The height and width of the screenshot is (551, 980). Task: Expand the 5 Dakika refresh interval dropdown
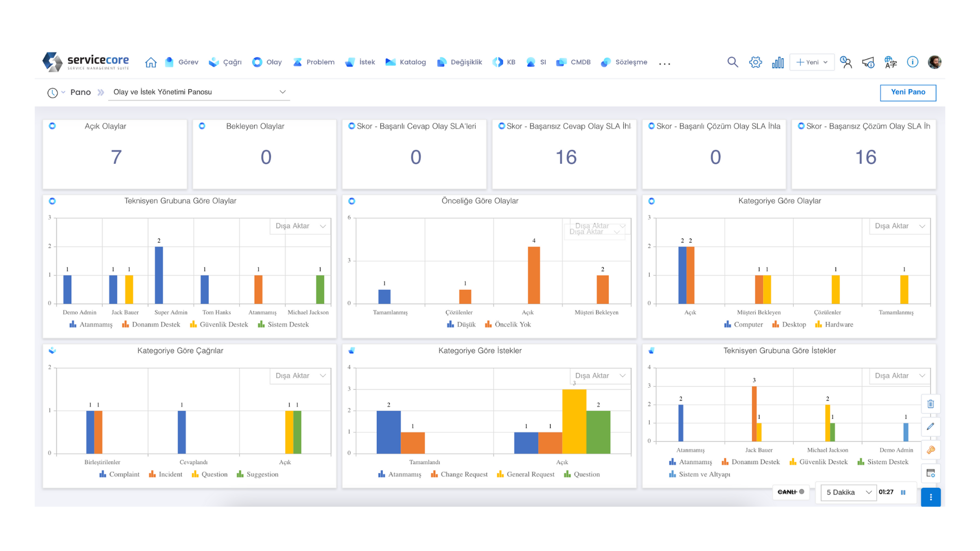pyautogui.click(x=848, y=492)
